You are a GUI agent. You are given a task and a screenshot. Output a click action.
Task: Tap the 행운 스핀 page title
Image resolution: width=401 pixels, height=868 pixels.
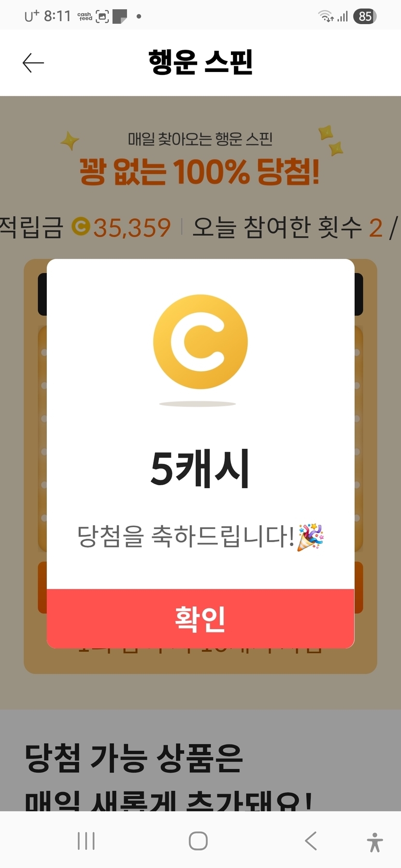coord(200,62)
